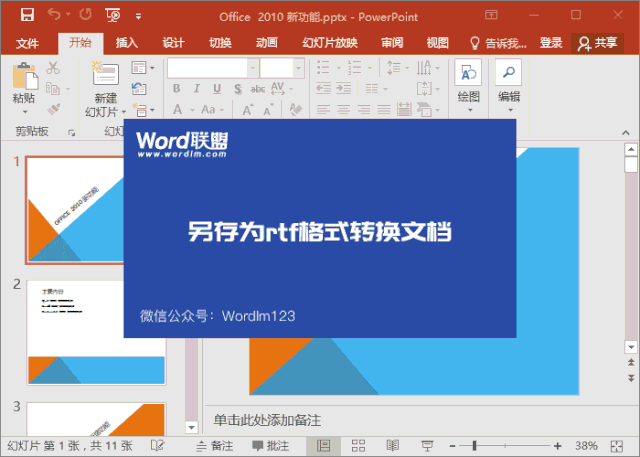Open the 绘图 drawing group
This screenshot has height=457, width=640.
pyautogui.click(x=468, y=86)
